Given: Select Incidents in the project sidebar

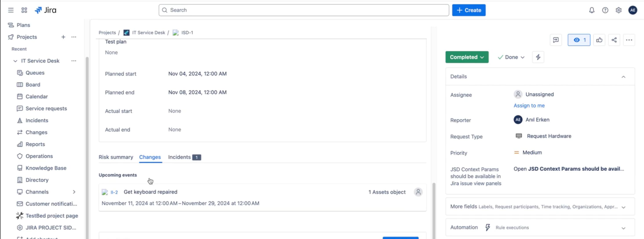Looking at the screenshot, I should pyautogui.click(x=36, y=120).
